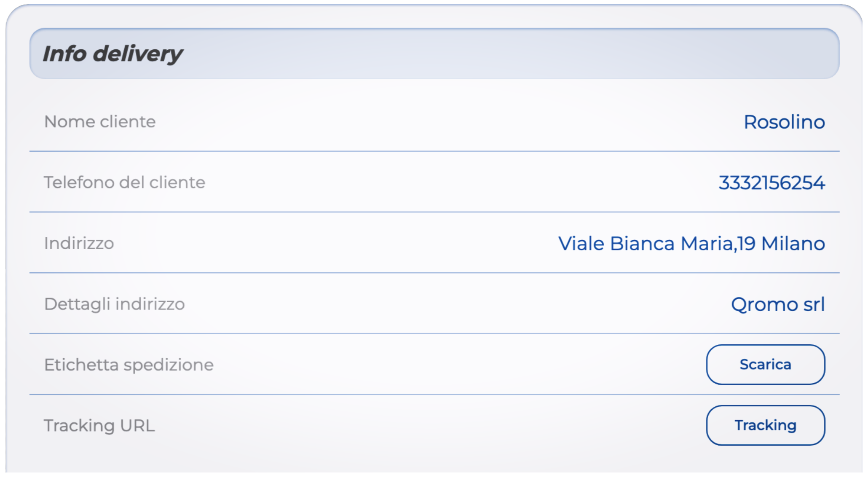868x478 pixels.
Task: Click the word spedizione in the label
Action: click(169, 365)
